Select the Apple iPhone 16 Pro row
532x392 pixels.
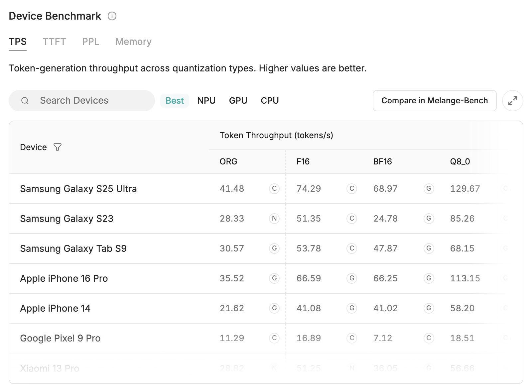tap(266, 278)
